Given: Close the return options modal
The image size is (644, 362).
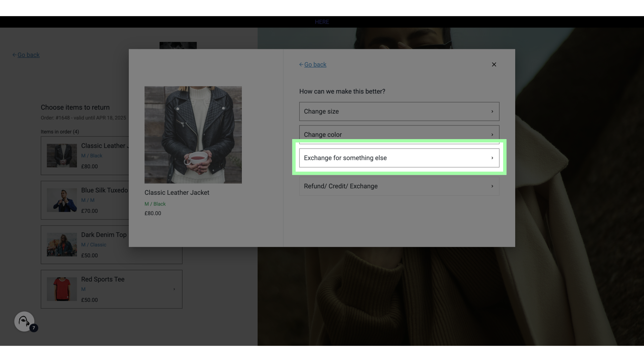Looking at the screenshot, I should (494, 64).
